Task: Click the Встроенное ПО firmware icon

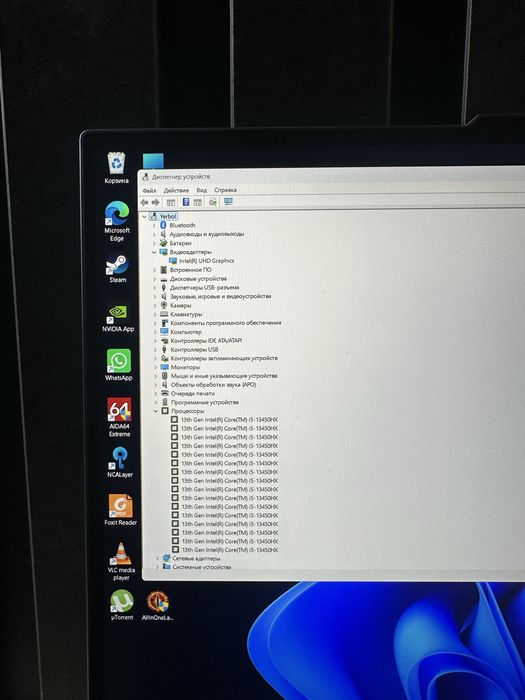Action: point(164,270)
